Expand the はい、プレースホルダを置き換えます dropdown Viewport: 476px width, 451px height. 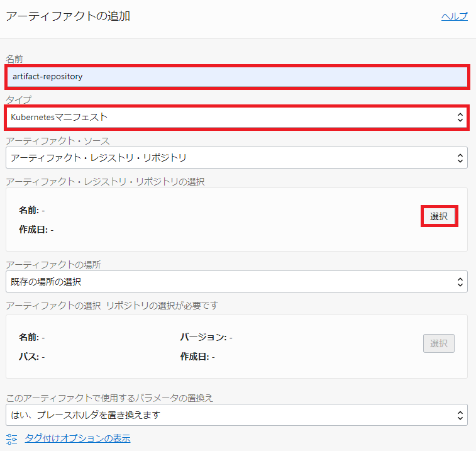click(x=237, y=415)
